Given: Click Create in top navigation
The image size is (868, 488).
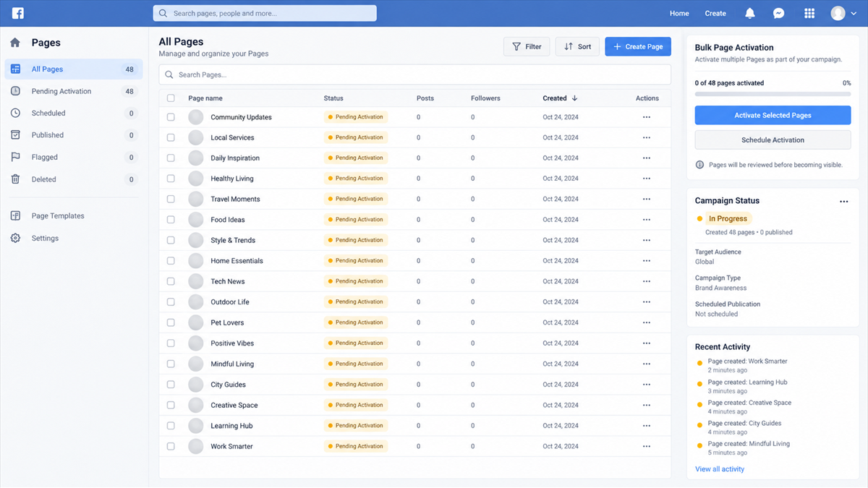Looking at the screenshot, I should (715, 13).
